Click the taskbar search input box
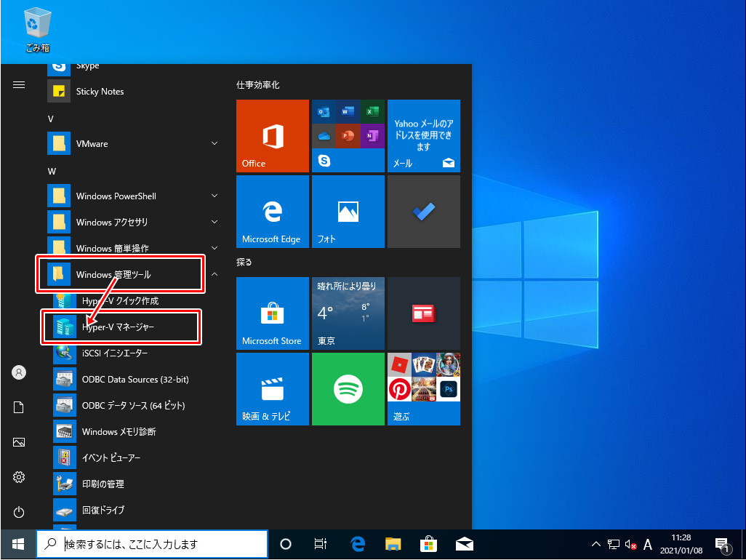 pyautogui.click(x=160, y=543)
